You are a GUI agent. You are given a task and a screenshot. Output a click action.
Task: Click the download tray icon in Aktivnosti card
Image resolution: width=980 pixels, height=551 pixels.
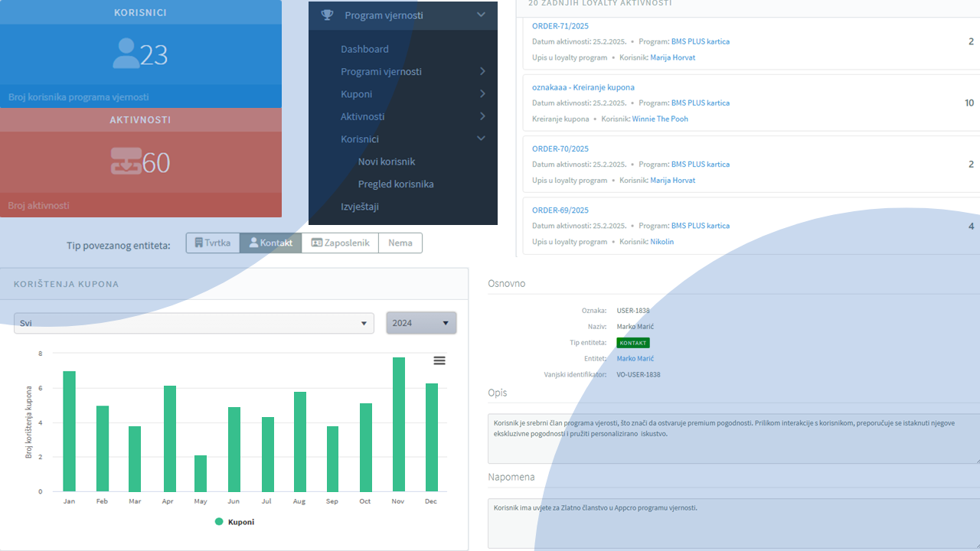point(126,161)
